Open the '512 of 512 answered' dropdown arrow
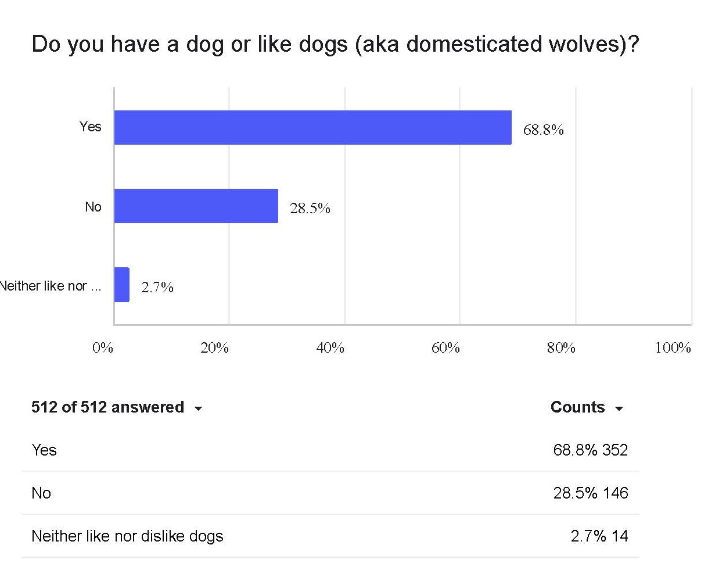The image size is (726, 588). coord(198,408)
